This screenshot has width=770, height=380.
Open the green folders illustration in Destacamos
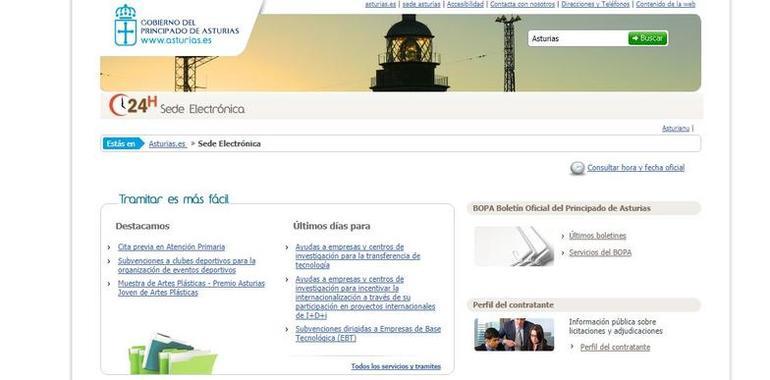tap(172, 353)
